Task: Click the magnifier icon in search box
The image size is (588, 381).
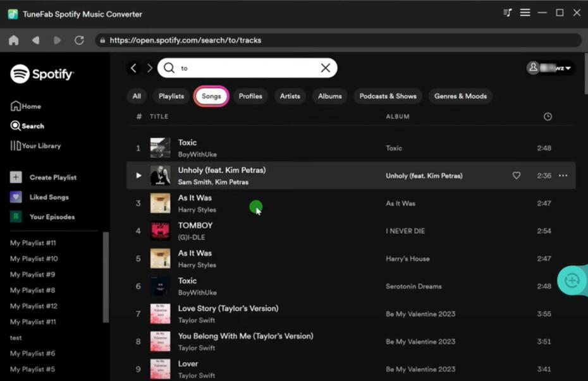Action: pyautogui.click(x=169, y=68)
